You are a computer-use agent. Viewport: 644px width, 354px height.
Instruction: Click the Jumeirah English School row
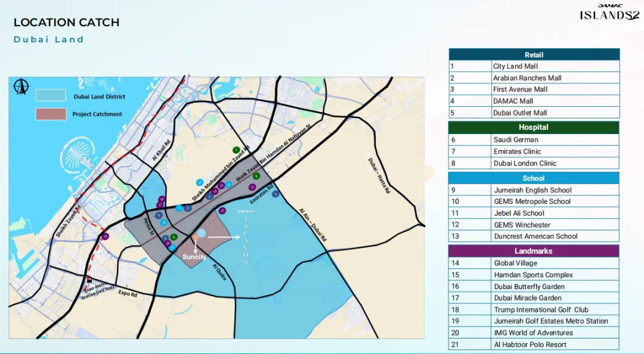pos(534,190)
